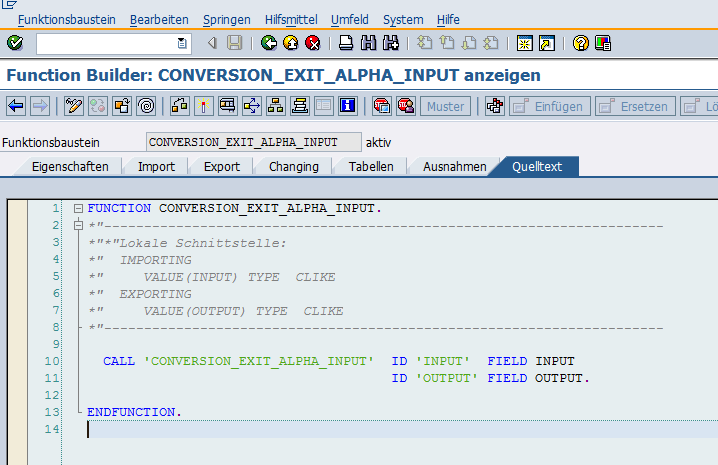This screenshot has height=465, width=718.
Task: Open function module documentation info icon
Action: (x=348, y=106)
